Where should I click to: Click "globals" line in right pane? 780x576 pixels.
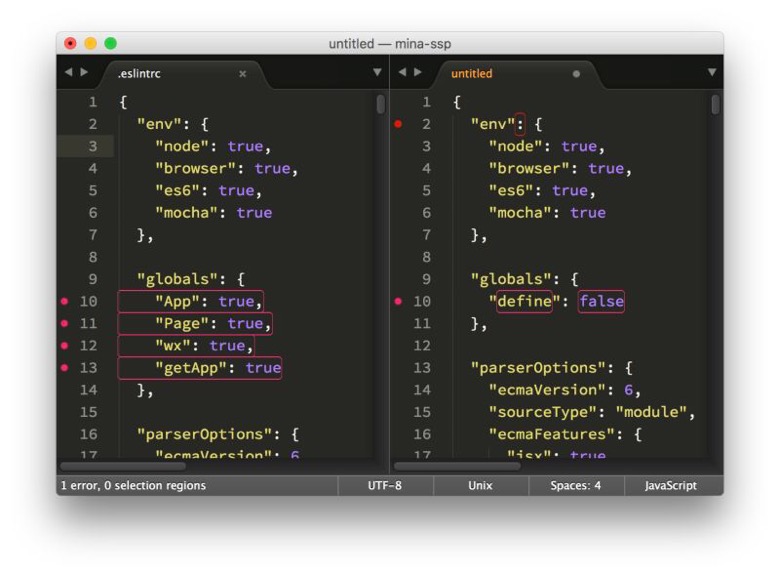click(x=524, y=280)
